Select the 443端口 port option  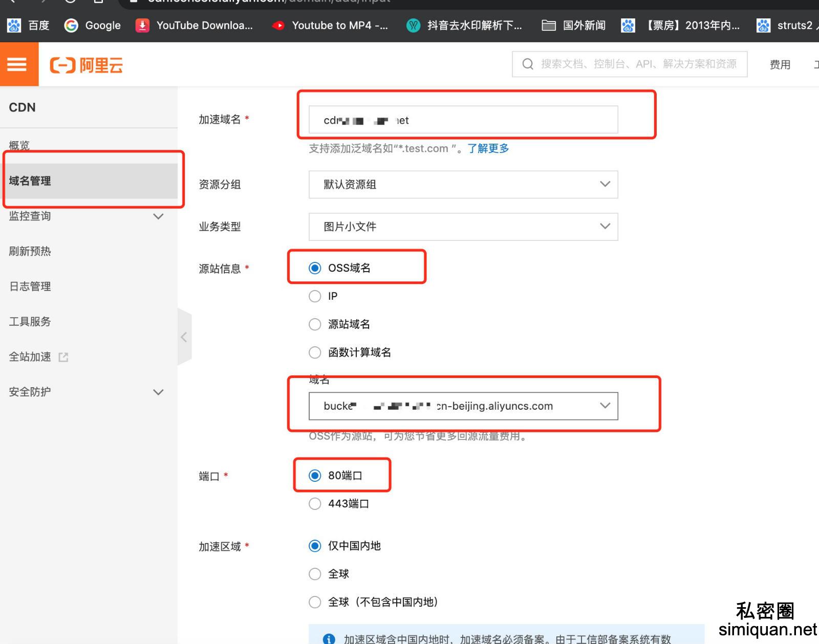click(315, 503)
